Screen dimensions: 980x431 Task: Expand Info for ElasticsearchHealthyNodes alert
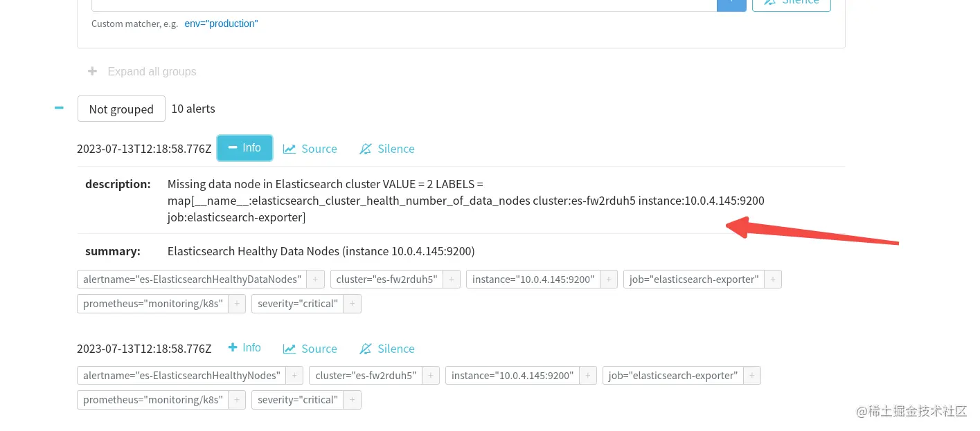[244, 348]
